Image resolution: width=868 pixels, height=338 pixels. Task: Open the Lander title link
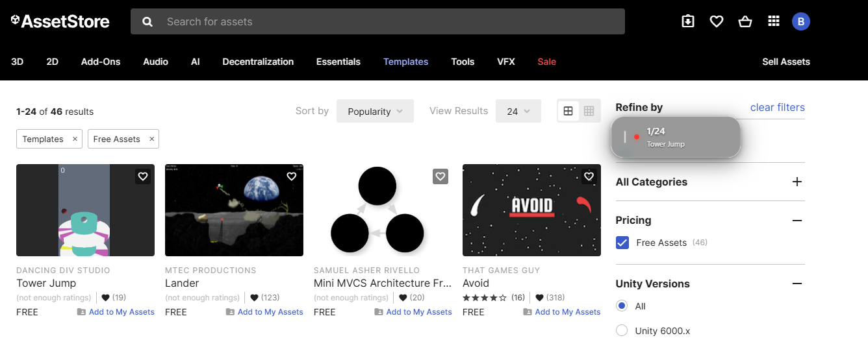point(182,283)
